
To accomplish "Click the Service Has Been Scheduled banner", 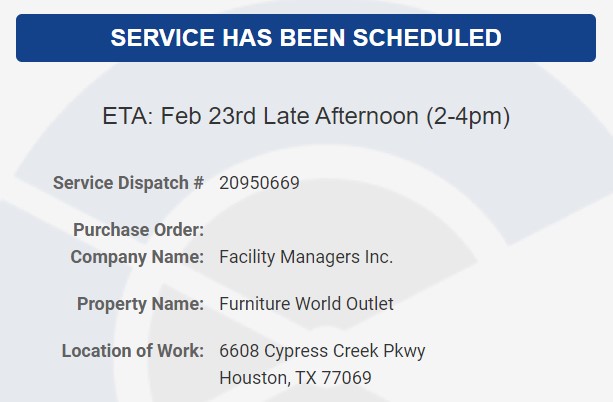I will coord(306,38).
